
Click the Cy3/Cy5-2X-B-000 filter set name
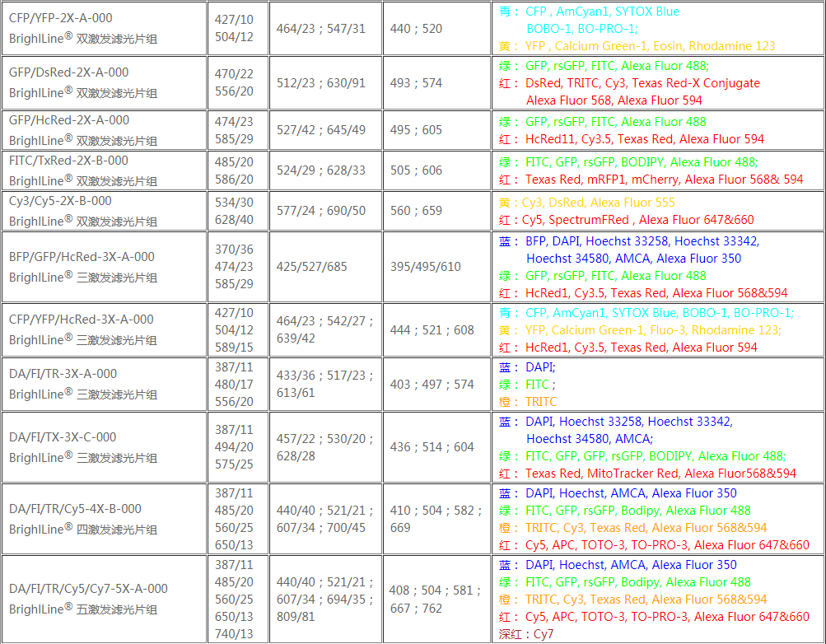(x=60, y=201)
